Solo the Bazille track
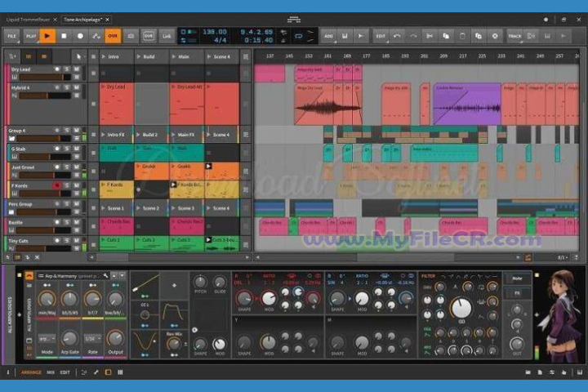The width and height of the screenshot is (588, 392). pyautogui.click(x=67, y=222)
